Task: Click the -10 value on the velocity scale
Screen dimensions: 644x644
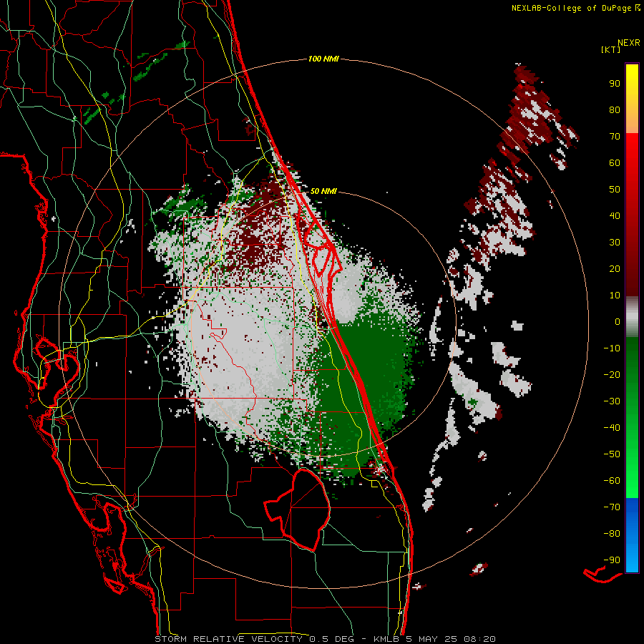Action: [612, 348]
